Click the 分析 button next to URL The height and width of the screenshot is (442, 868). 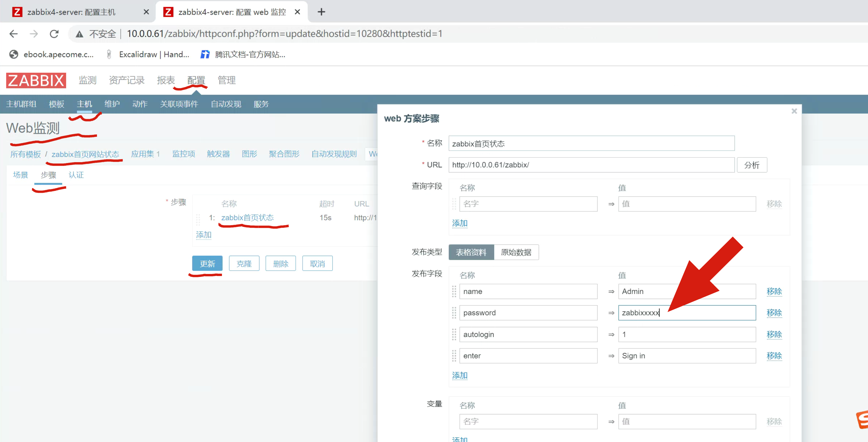751,165
